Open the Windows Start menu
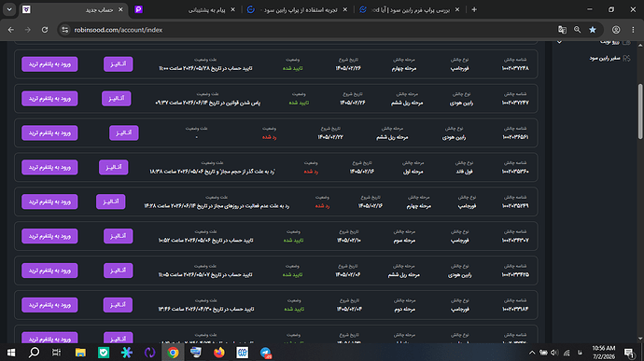The width and height of the screenshot is (644, 361). pos(11,353)
